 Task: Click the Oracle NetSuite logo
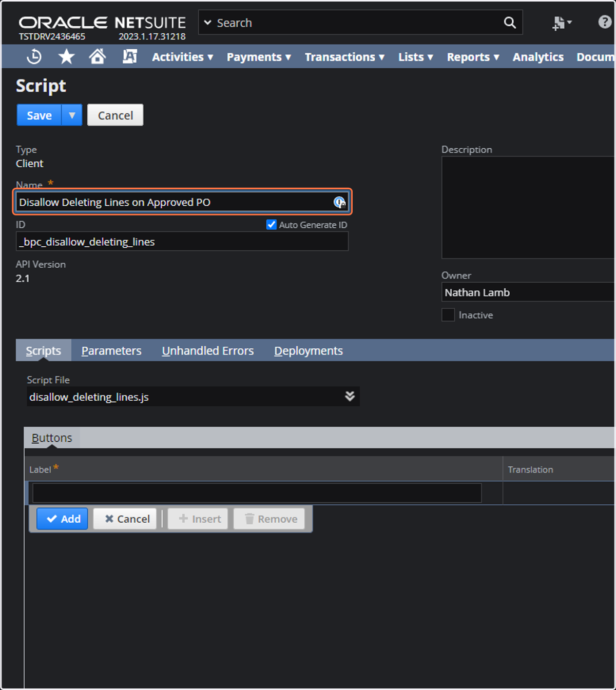pos(102,23)
